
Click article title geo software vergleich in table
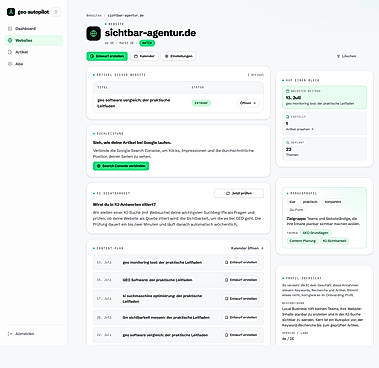[x=134, y=103]
